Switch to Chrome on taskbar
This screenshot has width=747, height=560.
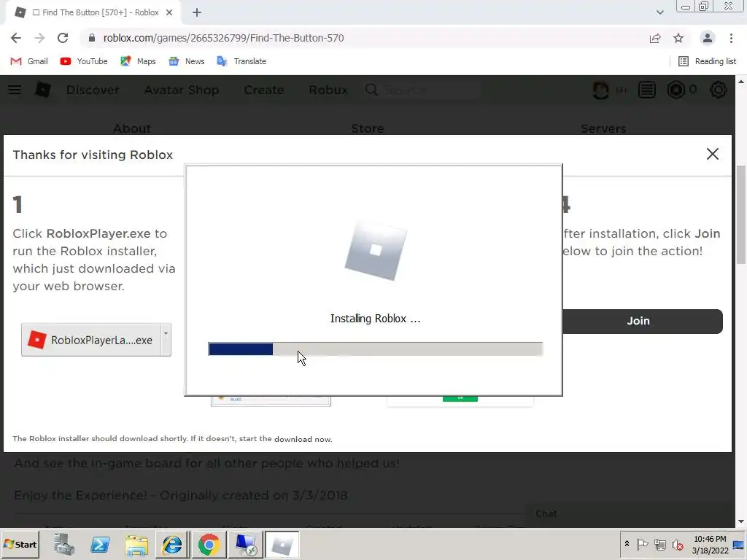(x=209, y=544)
